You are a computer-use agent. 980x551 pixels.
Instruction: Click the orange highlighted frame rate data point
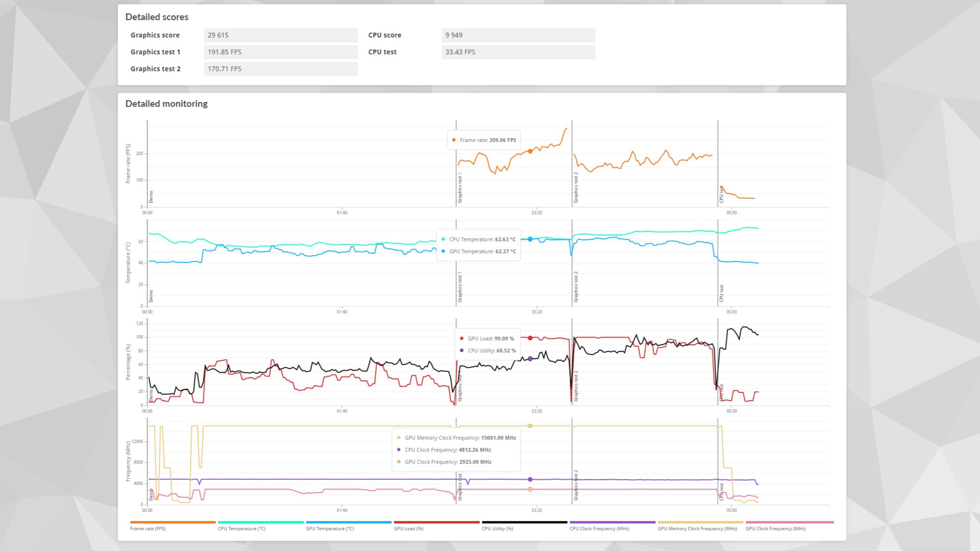click(x=530, y=151)
